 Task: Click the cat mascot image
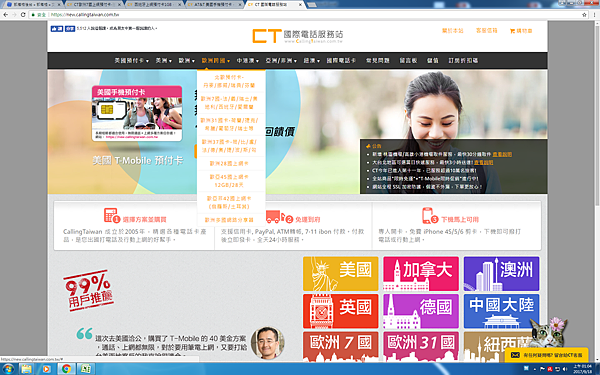point(548,332)
